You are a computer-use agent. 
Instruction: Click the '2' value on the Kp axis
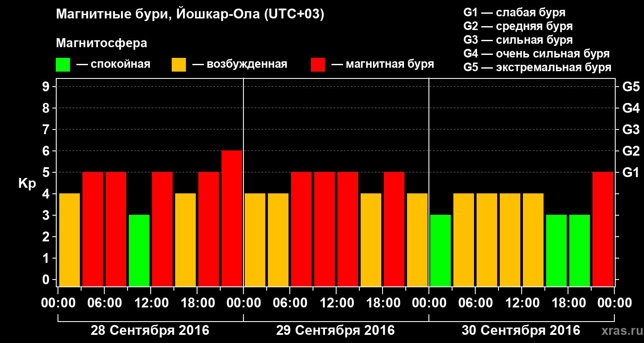pyautogui.click(x=47, y=237)
